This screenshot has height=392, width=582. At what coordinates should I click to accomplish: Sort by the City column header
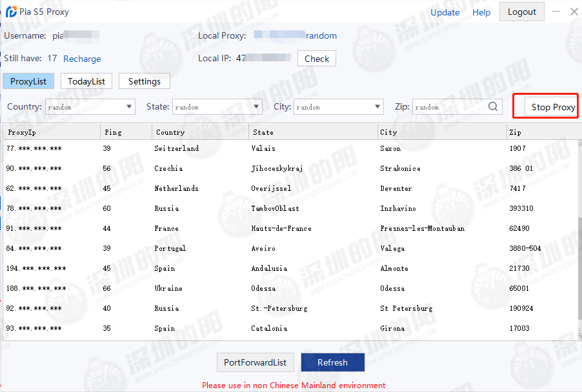click(x=442, y=132)
